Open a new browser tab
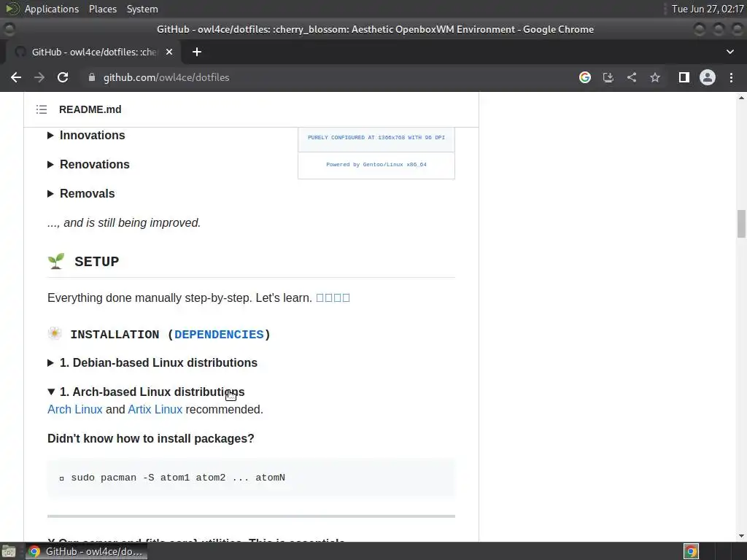Image resolution: width=747 pixels, height=560 pixels. click(x=197, y=52)
